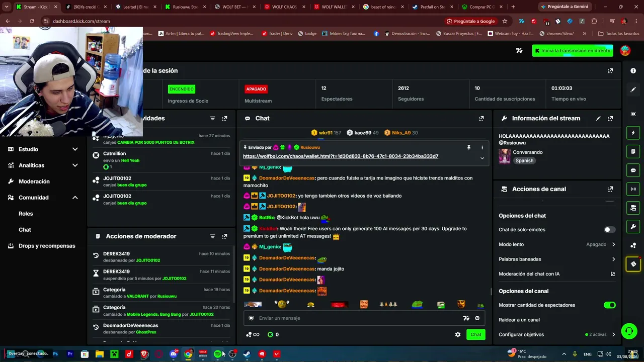Open the Todos los favoritos bookmarks folder
The image size is (644, 362).
tap(618, 34)
